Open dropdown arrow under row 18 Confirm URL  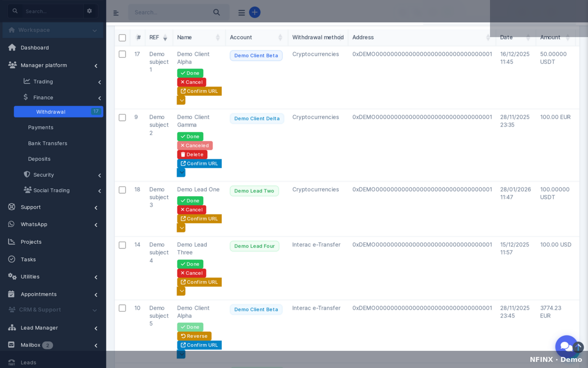point(181,228)
